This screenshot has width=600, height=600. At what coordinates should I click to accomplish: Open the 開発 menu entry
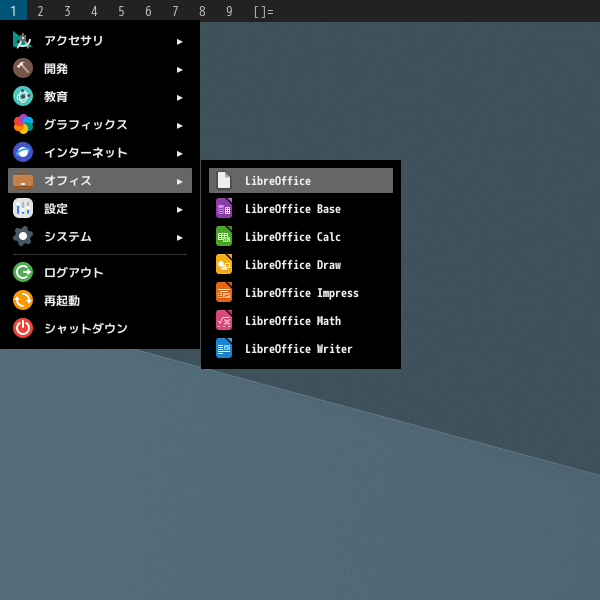click(x=100, y=68)
